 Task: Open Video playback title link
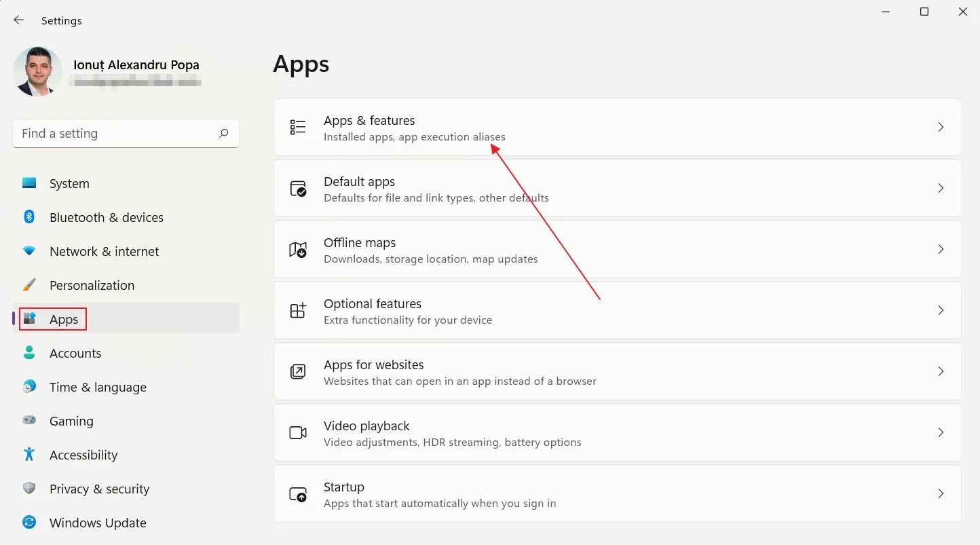pos(366,426)
